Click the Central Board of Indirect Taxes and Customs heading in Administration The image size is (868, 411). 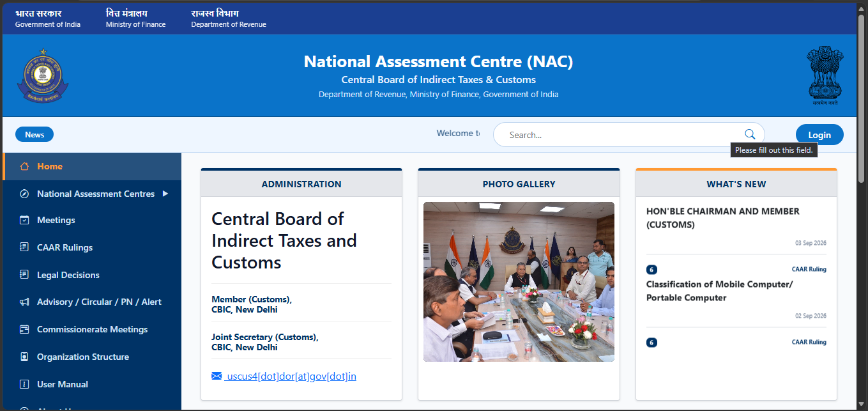coord(284,240)
